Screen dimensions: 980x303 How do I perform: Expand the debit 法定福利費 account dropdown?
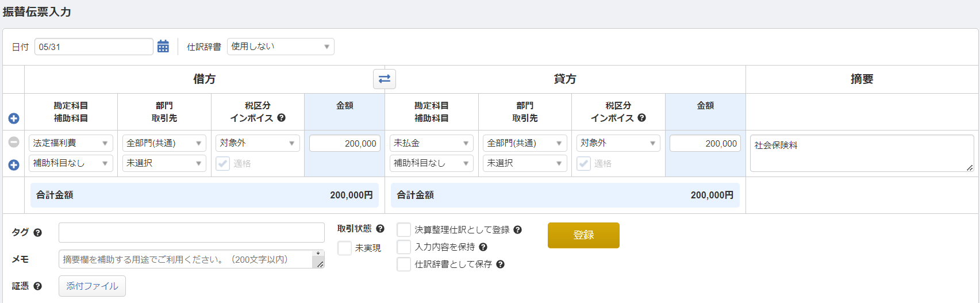point(71,143)
